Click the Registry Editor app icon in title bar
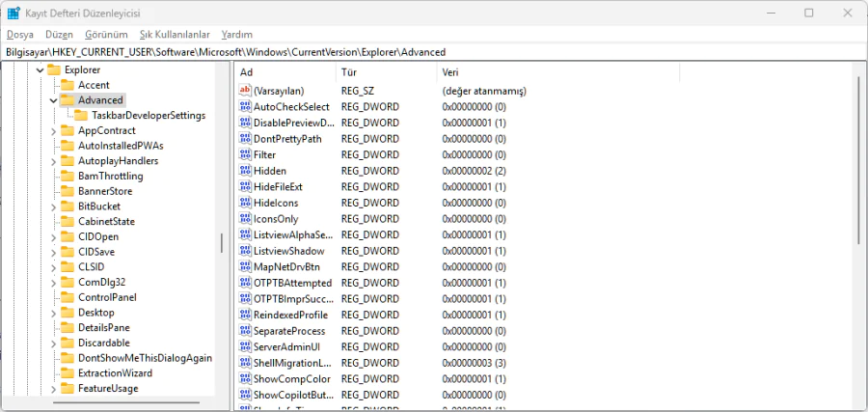The image size is (868, 412). (x=14, y=13)
